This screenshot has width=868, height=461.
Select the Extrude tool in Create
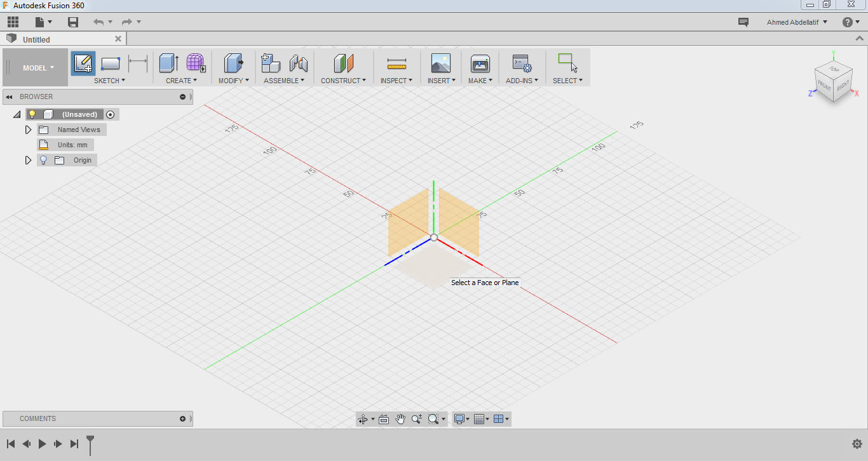(x=168, y=63)
